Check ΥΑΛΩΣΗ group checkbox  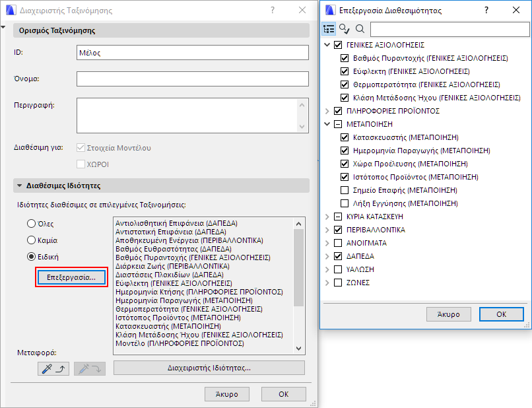point(338,269)
